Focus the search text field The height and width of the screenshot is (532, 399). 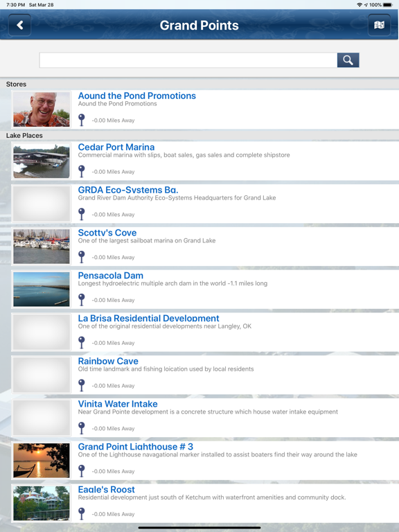click(188, 60)
